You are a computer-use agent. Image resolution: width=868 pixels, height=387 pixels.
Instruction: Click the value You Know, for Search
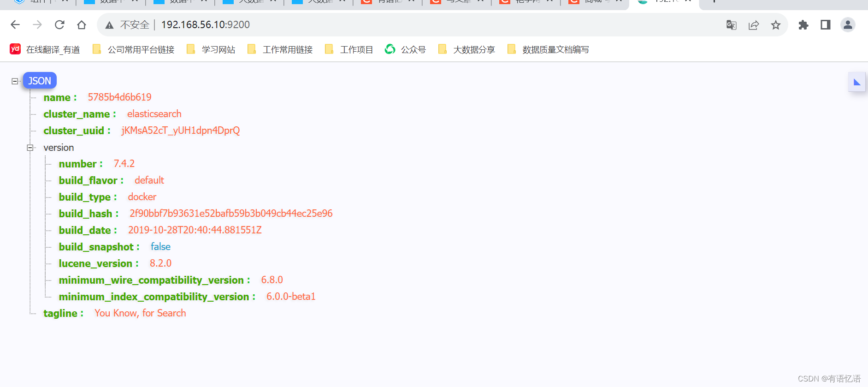pos(141,313)
